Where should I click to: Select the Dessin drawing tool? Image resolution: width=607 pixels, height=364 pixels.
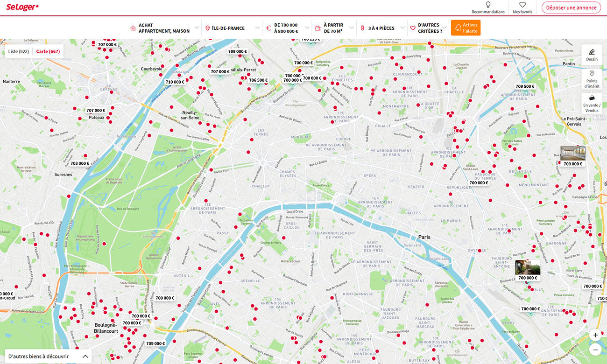point(592,55)
